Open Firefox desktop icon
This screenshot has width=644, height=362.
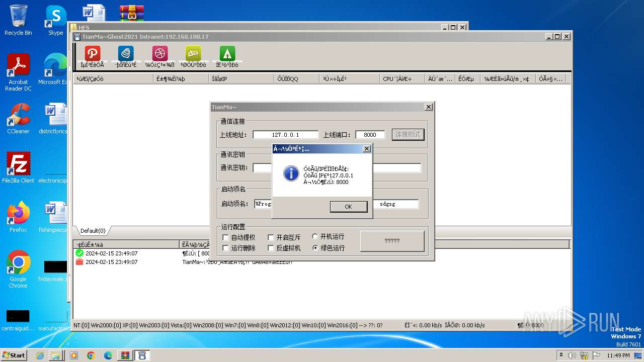[x=18, y=217]
